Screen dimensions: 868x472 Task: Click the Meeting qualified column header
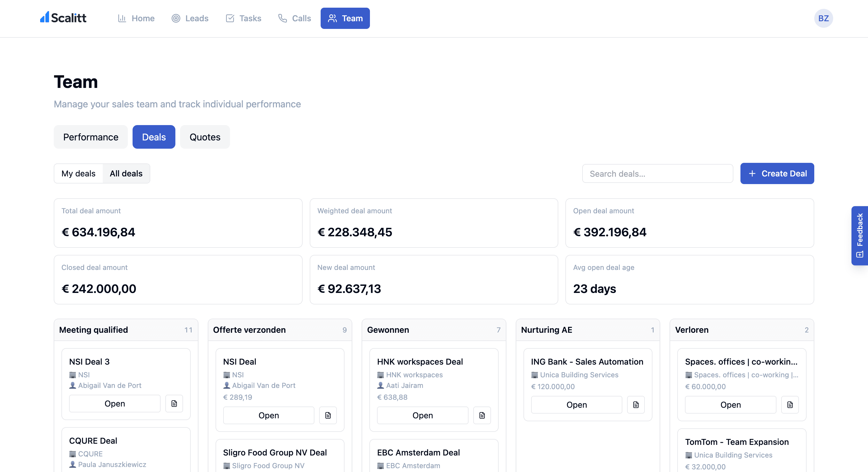[x=94, y=330]
